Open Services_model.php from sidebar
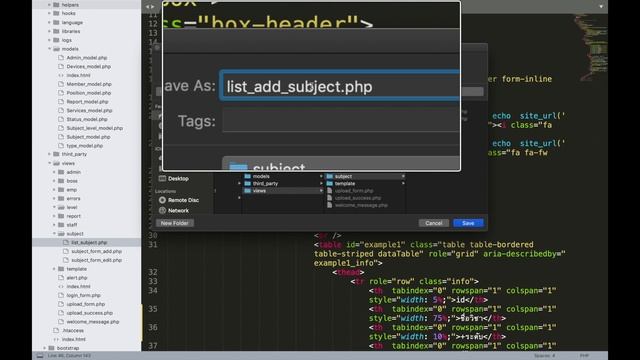Image resolution: width=640 pixels, height=360 pixels. point(89,111)
